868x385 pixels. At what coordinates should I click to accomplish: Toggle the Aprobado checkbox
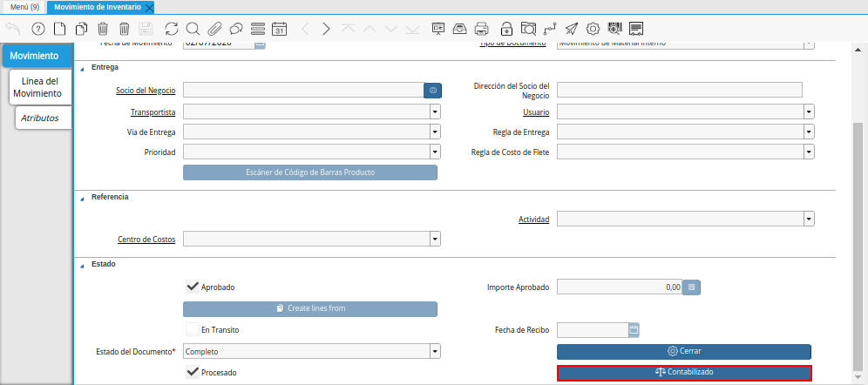[193, 287]
